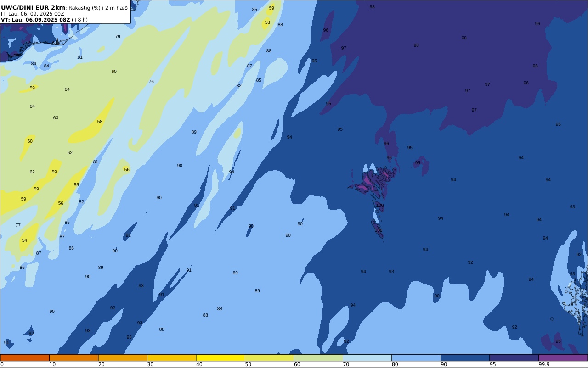
Task: Click the '99.9' legend tick label
Action: tap(544, 364)
